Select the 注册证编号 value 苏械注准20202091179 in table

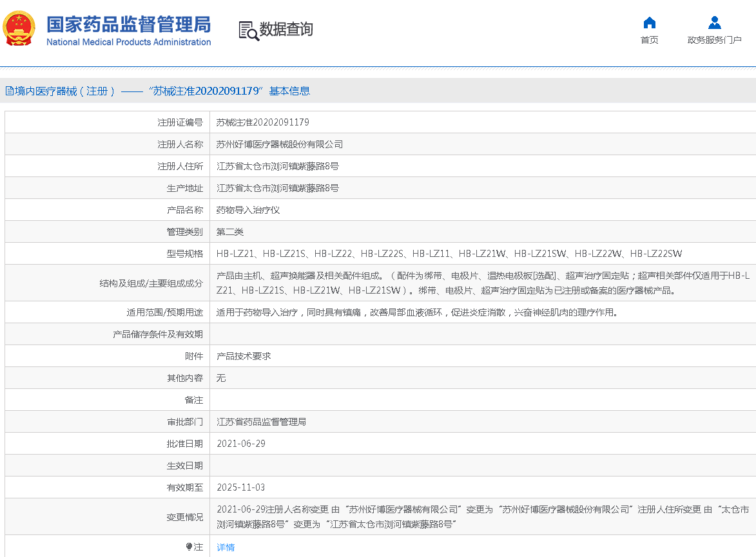tap(262, 122)
